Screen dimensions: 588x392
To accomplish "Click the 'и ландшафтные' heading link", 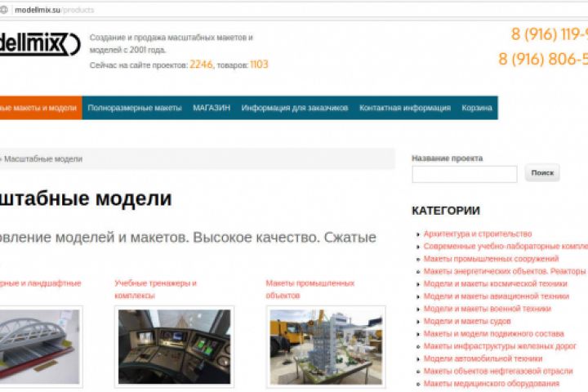I will 41,283.
